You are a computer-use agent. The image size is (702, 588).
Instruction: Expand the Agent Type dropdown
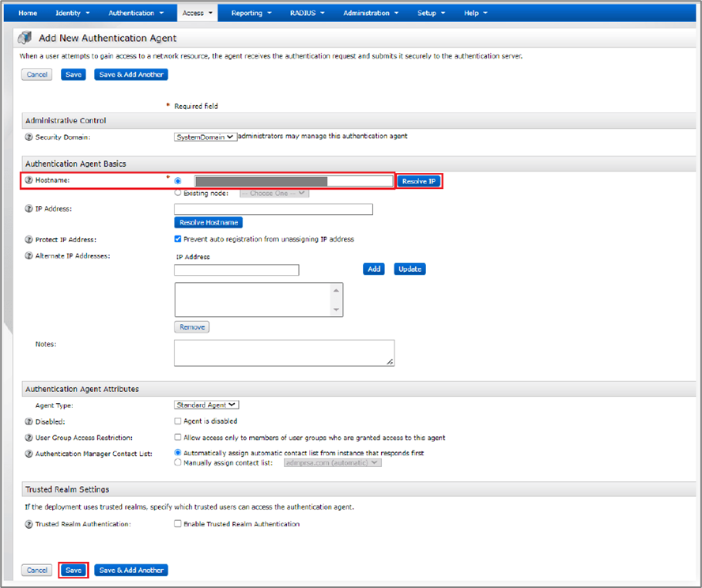point(206,405)
